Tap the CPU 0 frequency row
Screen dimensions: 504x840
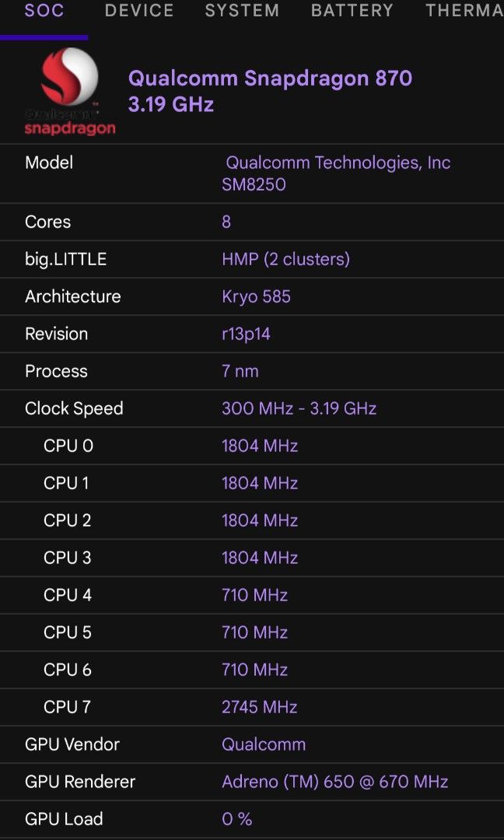coord(252,446)
